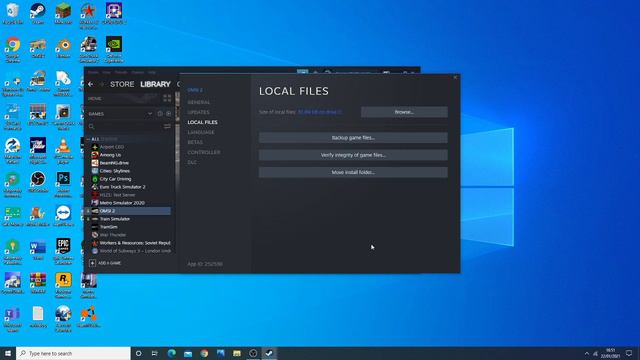Select City Car Driving in the library

116,179
